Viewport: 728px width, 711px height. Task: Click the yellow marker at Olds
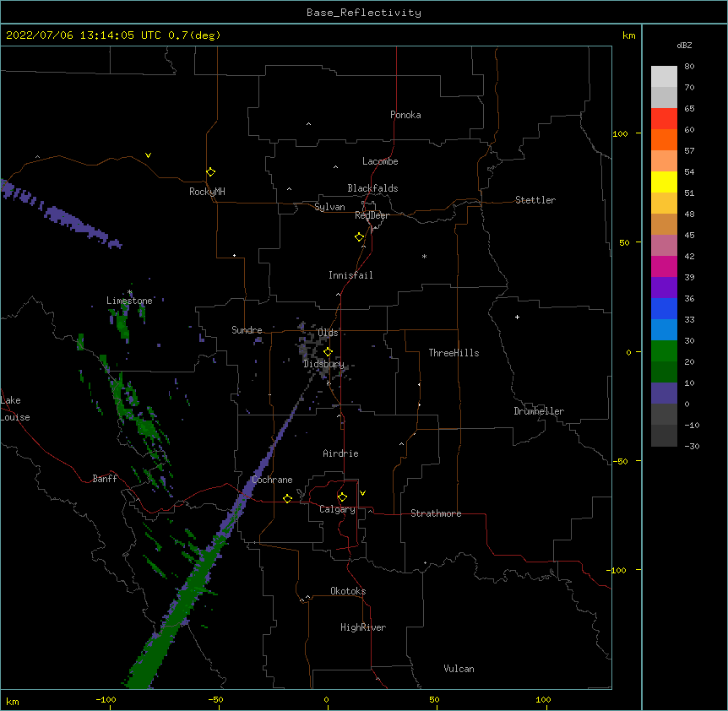(x=328, y=352)
